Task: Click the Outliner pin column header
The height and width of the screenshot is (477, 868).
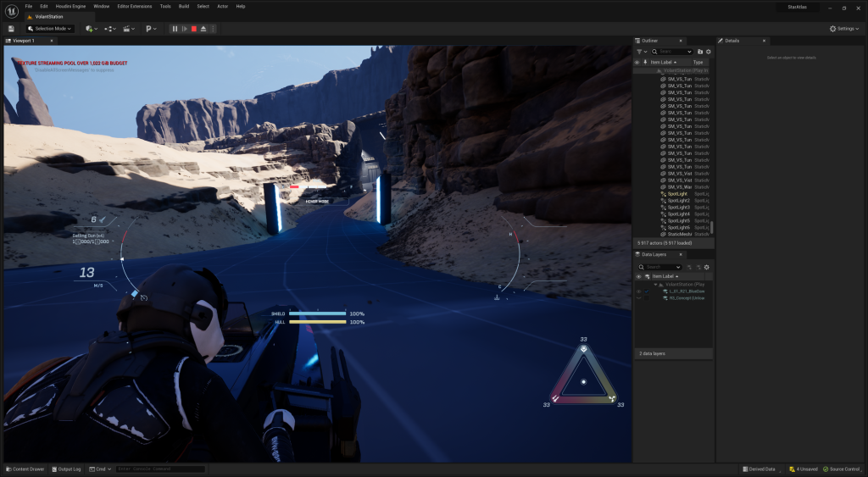Action: tap(645, 63)
